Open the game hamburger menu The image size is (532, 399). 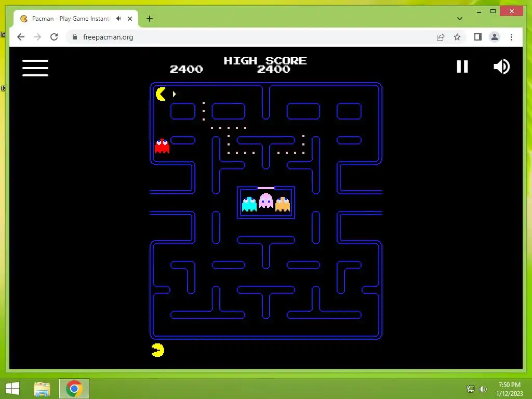35,68
